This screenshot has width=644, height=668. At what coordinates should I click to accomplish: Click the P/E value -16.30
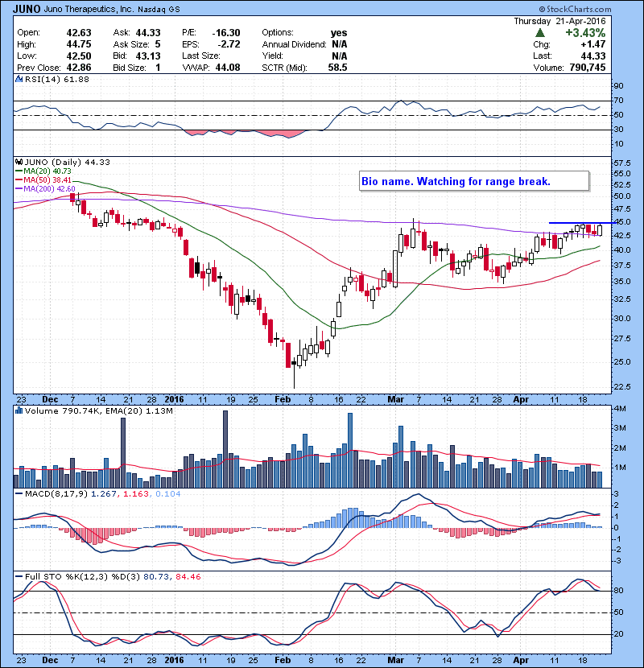click(x=226, y=33)
